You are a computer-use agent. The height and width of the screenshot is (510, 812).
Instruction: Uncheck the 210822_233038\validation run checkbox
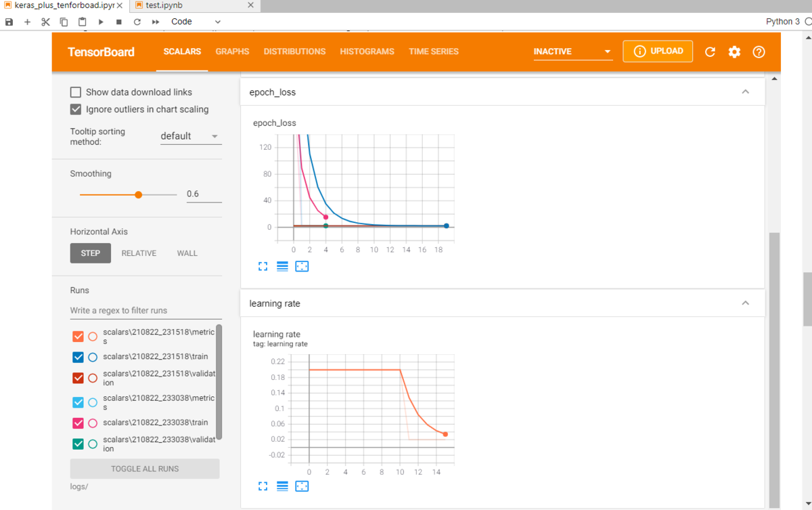[78, 444]
